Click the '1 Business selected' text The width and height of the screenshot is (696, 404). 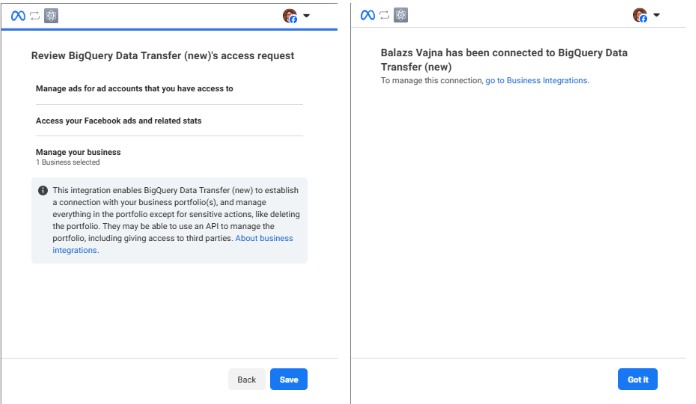click(x=68, y=162)
